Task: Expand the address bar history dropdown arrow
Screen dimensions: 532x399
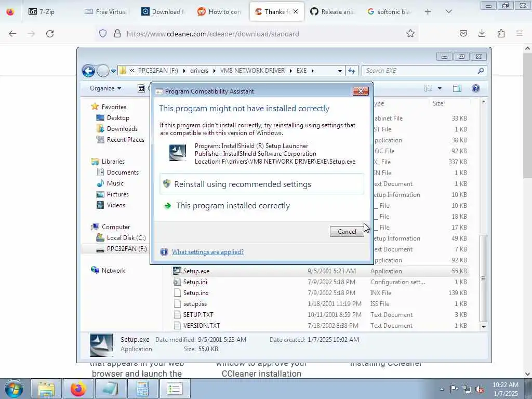Action: (340, 71)
